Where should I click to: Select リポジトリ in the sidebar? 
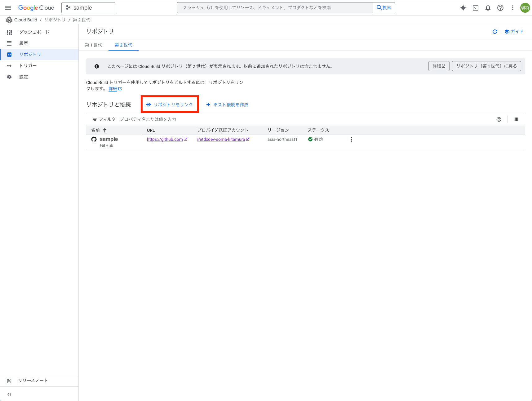[x=39, y=55]
